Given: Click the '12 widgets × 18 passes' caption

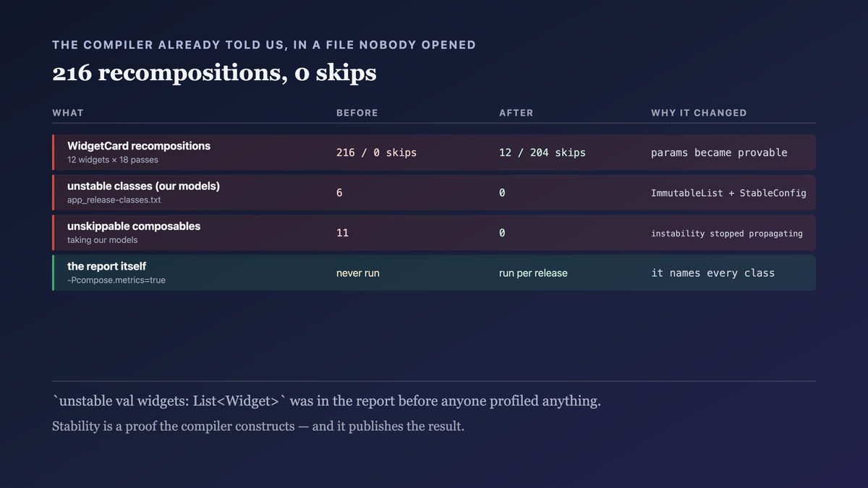Looking at the screenshot, I should (x=113, y=160).
